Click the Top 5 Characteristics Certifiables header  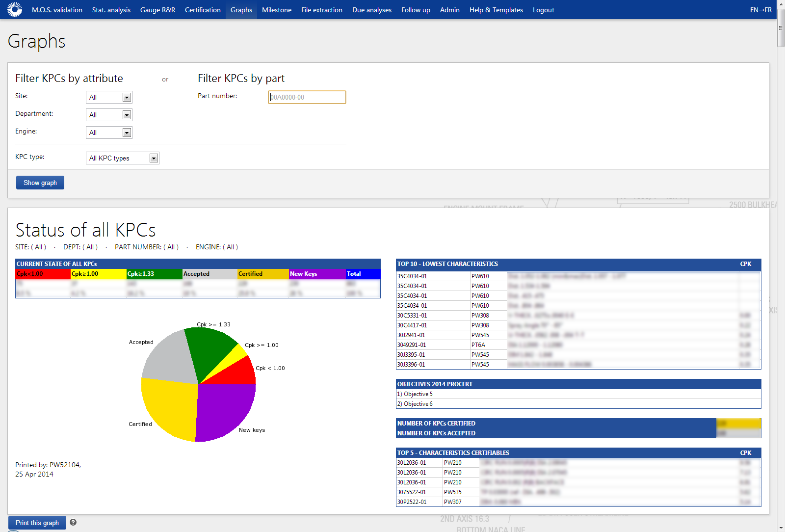578,452
